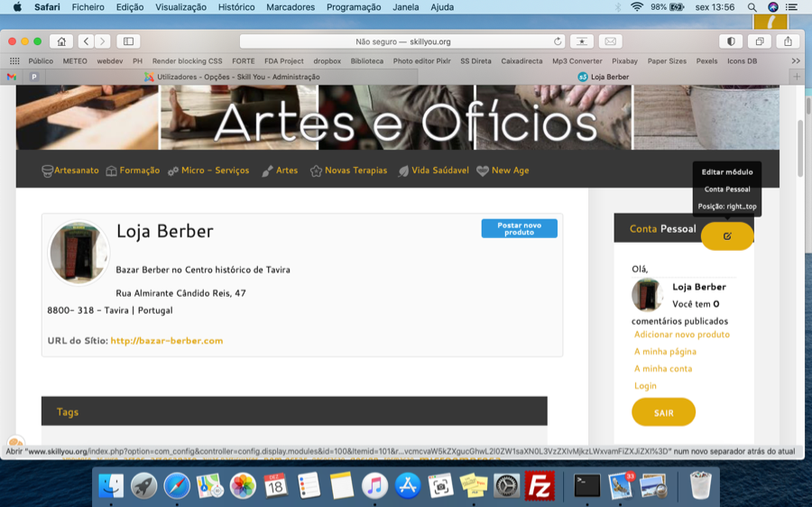Open the Histórico menu
This screenshot has width=812, height=507.
[236, 7]
